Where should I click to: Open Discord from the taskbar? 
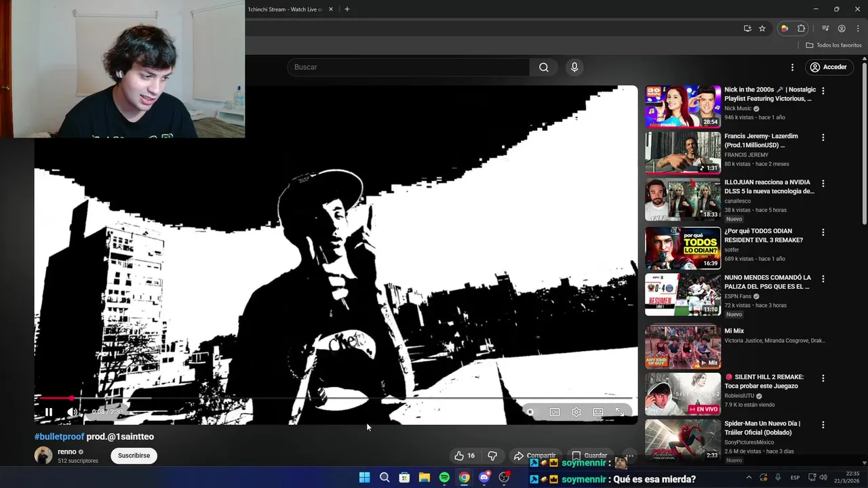coord(484,477)
